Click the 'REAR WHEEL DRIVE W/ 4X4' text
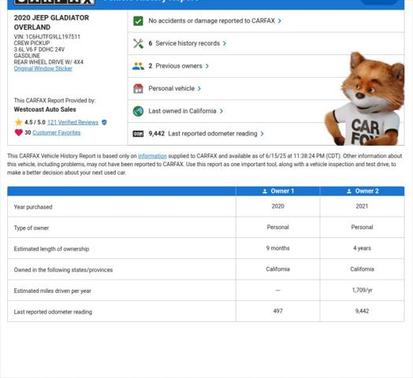 pos(49,62)
